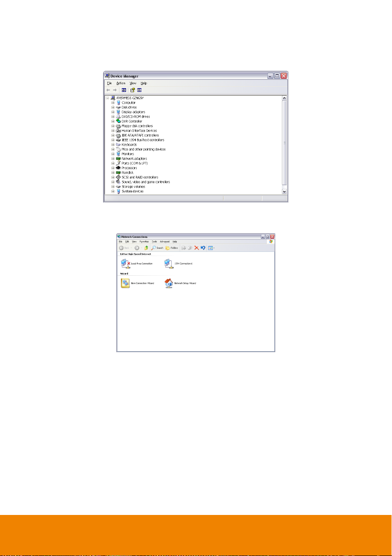Click the Local Area Connection icon
392x556 pixels.
126,264
